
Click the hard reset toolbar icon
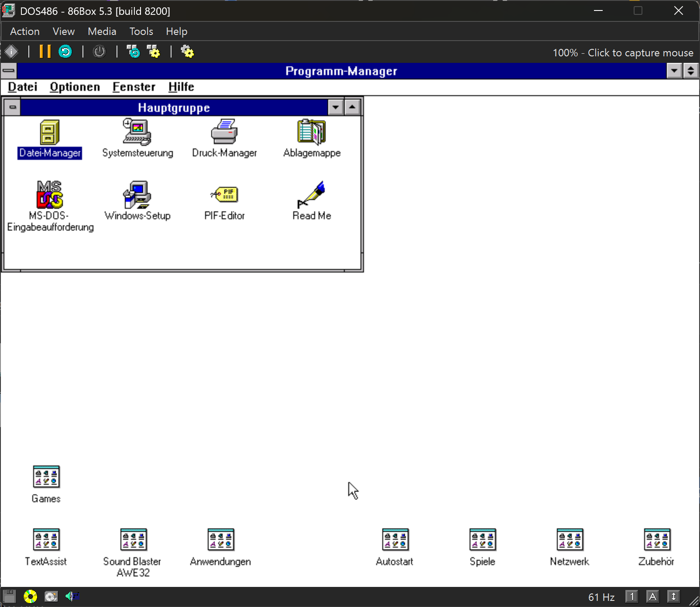pyautogui.click(x=65, y=52)
